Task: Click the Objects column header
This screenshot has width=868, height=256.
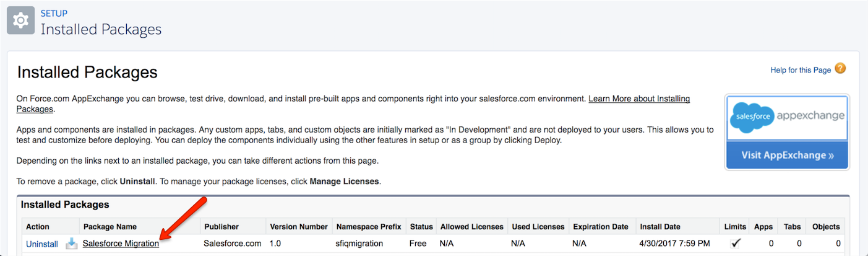Action: coord(827,226)
